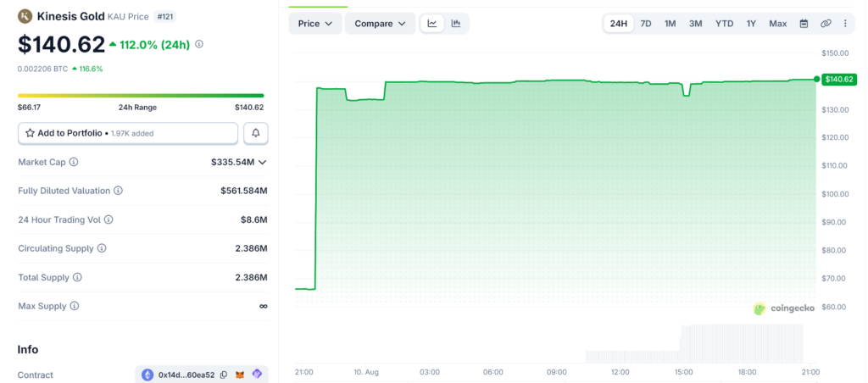Open the Compare dropdown
868x383 pixels.
[381, 23]
